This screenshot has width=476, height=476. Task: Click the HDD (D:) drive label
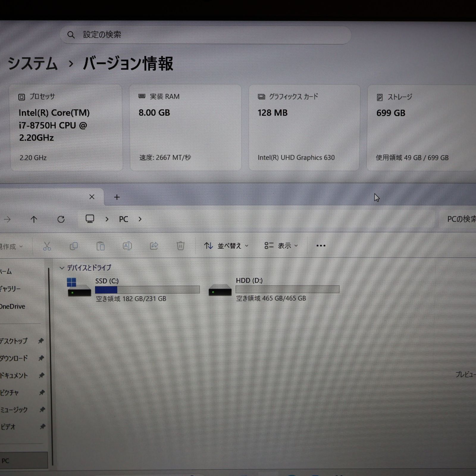pyautogui.click(x=249, y=281)
